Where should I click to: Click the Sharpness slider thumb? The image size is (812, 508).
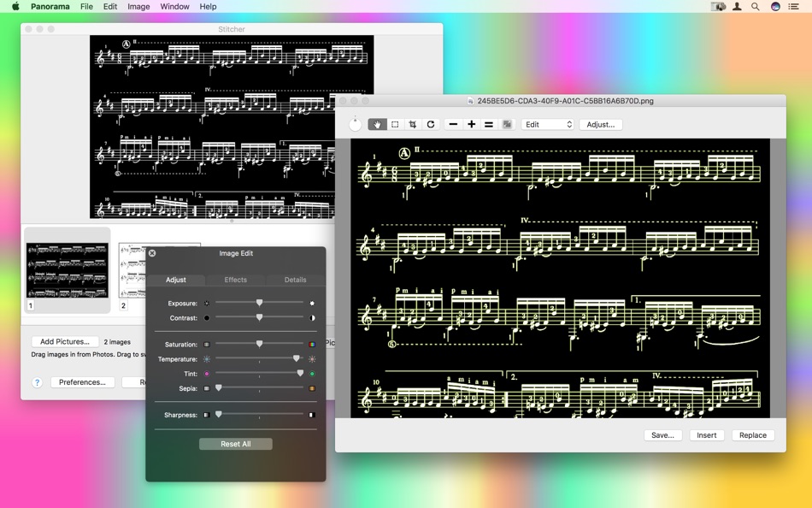[219, 414]
